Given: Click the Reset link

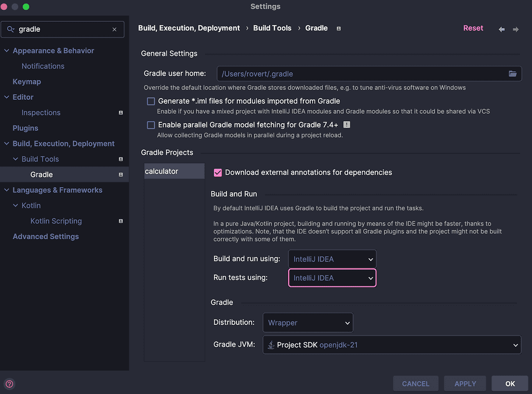Looking at the screenshot, I should [473, 28].
